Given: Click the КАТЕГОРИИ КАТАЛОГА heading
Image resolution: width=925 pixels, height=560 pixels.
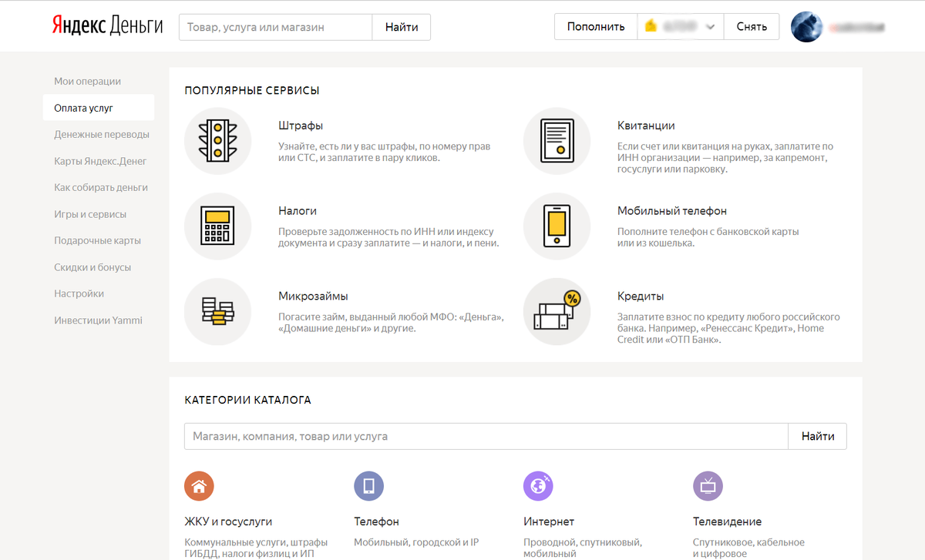Looking at the screenshot, I should (x=248, y=400).
